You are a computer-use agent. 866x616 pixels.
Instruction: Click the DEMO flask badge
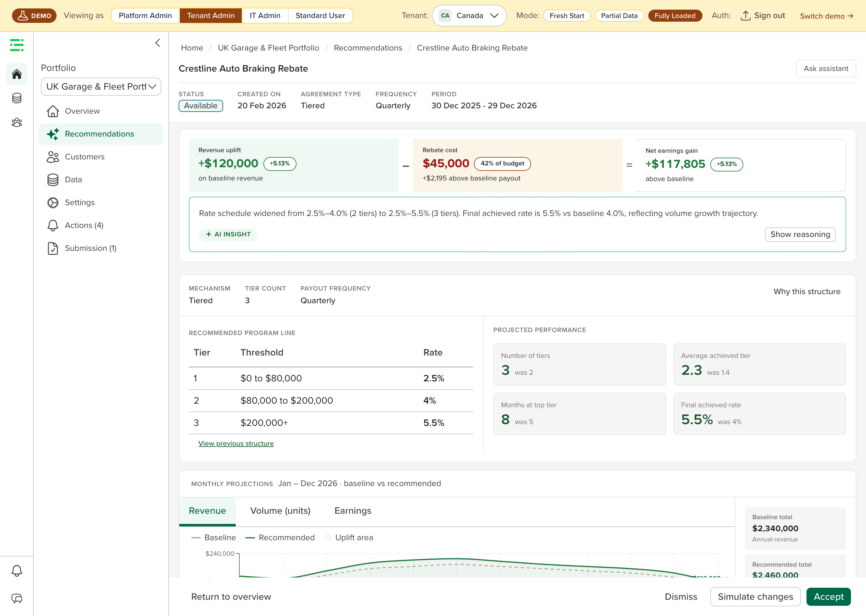click(34, 16)
